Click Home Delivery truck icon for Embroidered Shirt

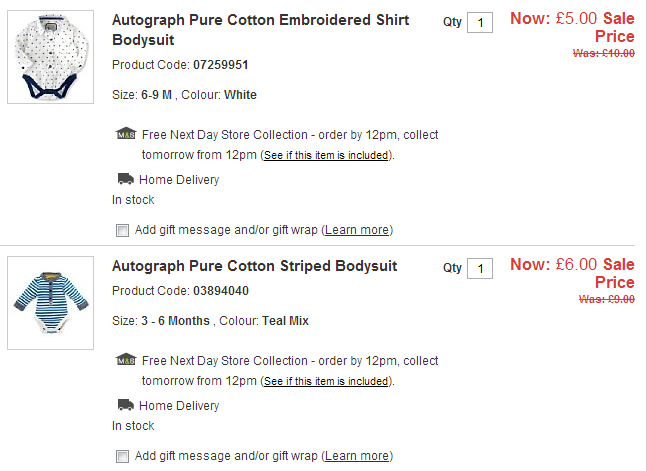pos(125,180)
